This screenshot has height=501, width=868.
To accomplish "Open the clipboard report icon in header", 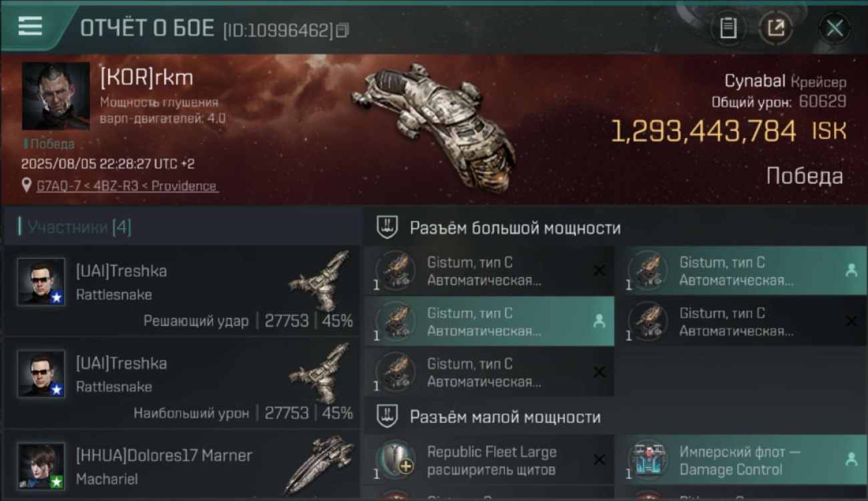I will (x=728, y=28).
